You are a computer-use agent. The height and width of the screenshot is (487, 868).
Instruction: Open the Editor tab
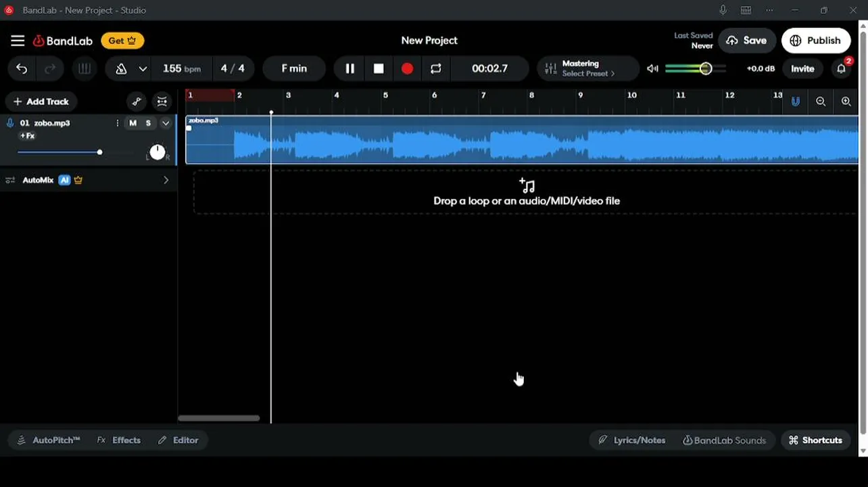(178, 440)
